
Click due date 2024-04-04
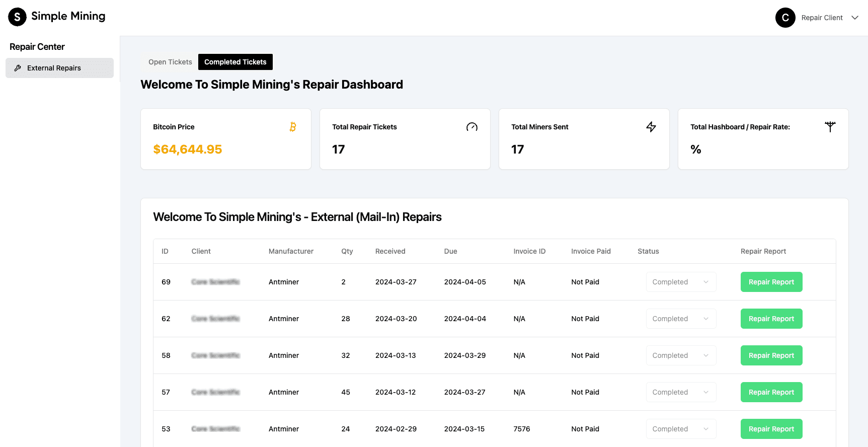coord(465,319)
